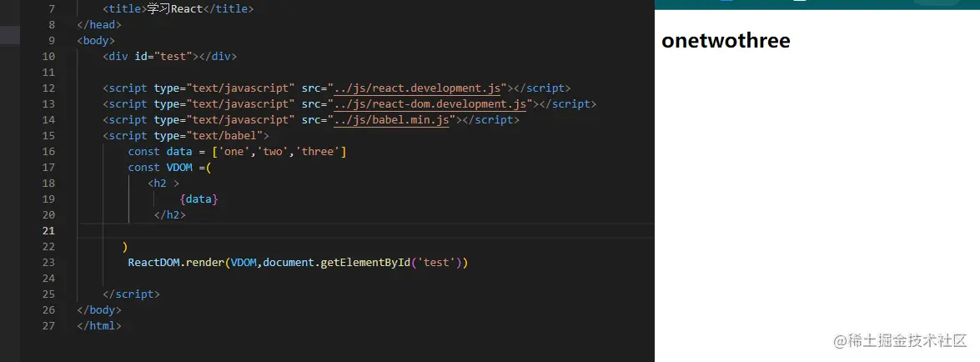This screenshot has height=362, width=980.
Task: Click line number 23 in the gutter
Action: point(48,263)
